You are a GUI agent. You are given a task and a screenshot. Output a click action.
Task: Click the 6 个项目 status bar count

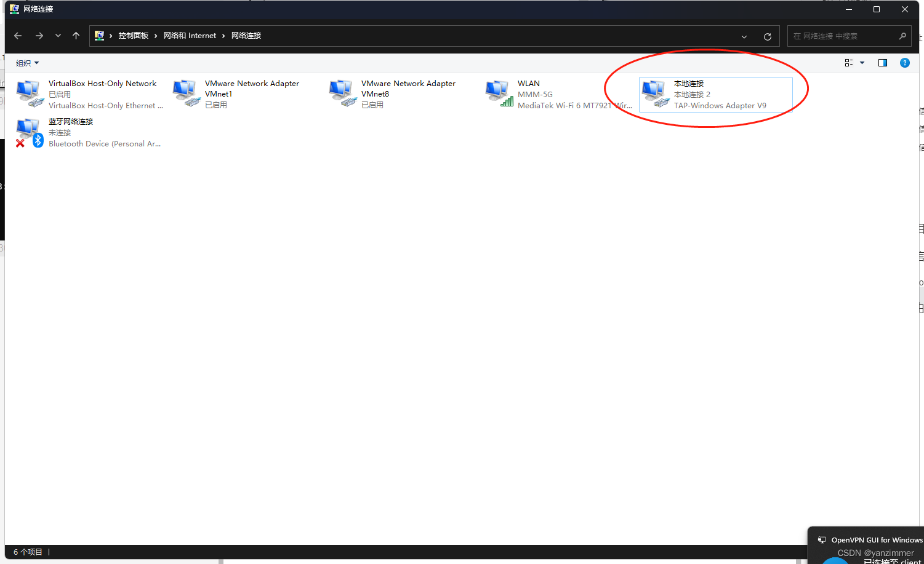click(x=28, y=552)
